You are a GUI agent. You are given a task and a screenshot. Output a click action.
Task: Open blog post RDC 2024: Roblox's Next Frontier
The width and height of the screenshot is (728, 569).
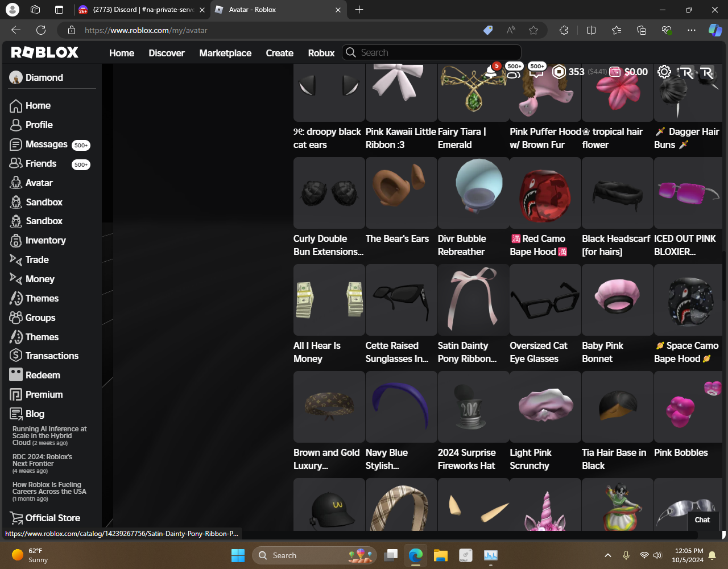(43, 463)
